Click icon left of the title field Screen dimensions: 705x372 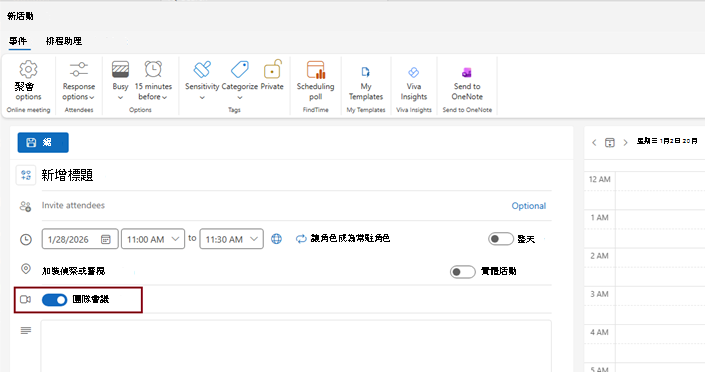(26, 175)
